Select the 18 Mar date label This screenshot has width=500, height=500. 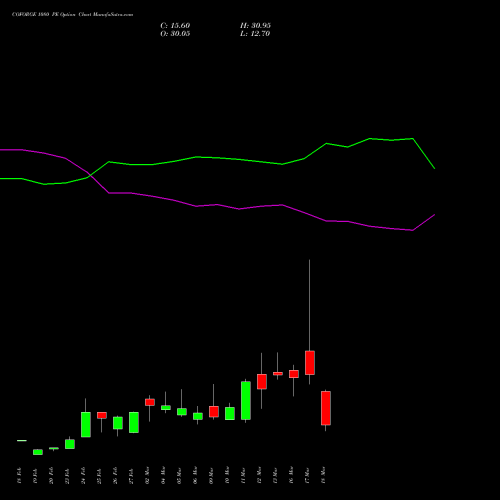click(x=323, y=475)
